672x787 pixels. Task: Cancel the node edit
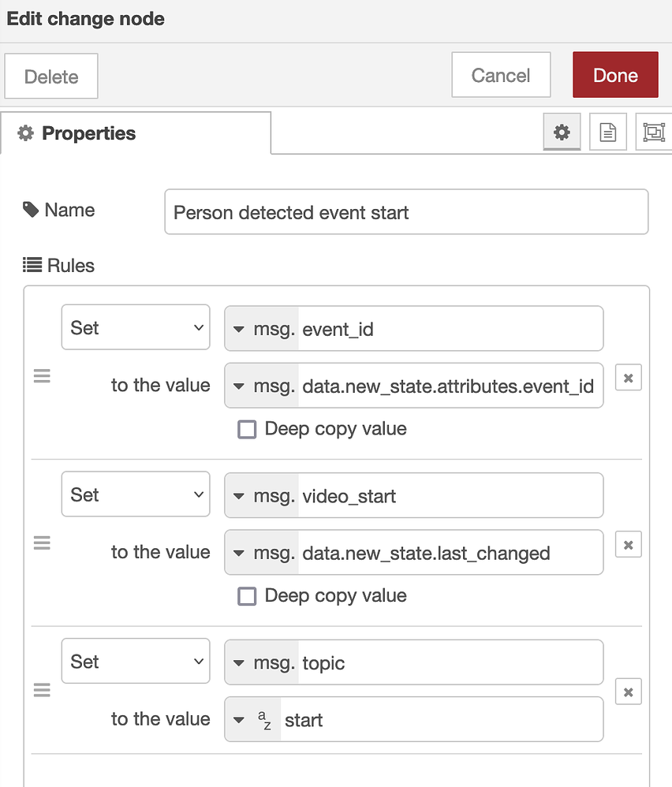tap(501, 75)
